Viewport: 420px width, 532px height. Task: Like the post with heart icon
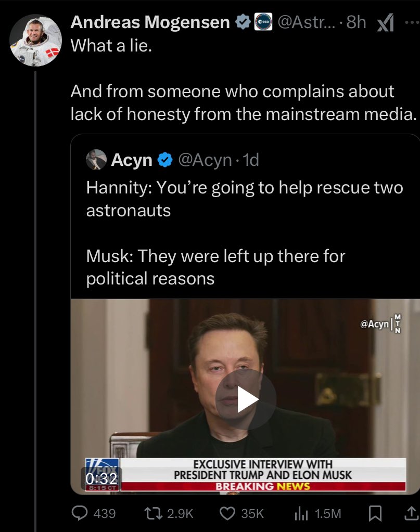[228, 514]
